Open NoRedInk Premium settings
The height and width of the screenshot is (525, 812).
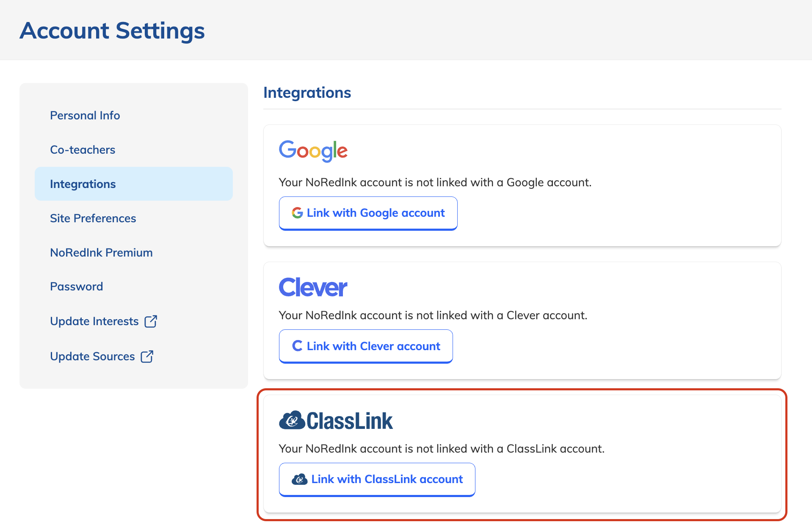pos(101,252)
